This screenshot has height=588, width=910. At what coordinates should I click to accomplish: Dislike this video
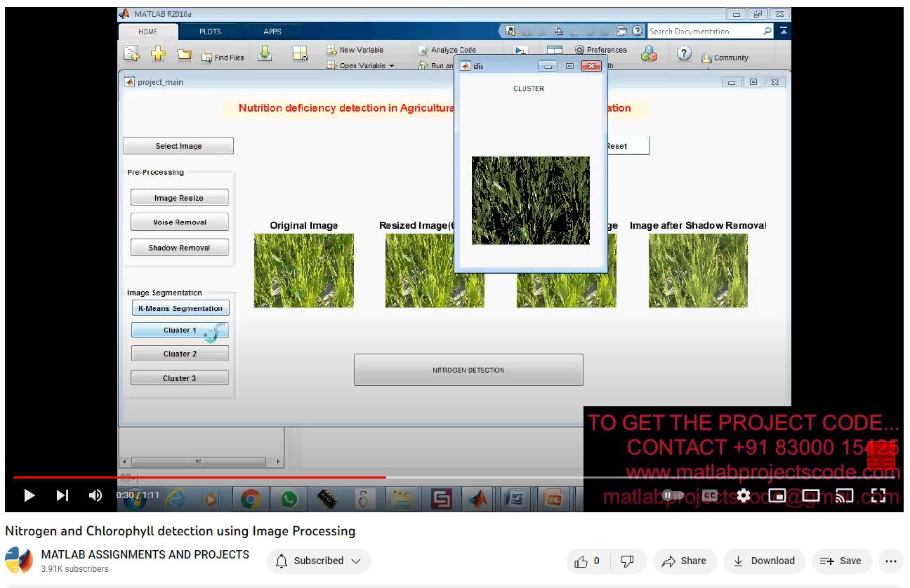coord(628,561)
